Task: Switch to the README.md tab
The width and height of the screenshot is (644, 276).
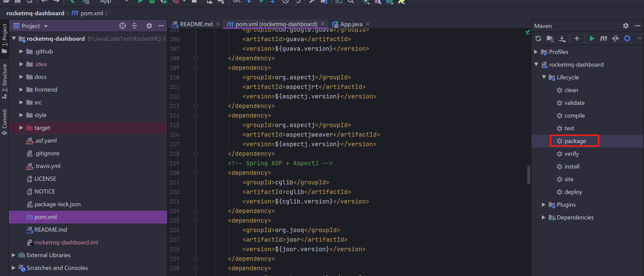Action: (x=196, y=24)
